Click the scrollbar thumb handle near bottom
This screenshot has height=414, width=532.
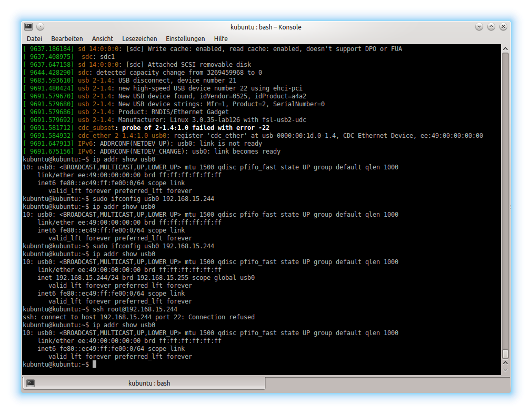coord(505,354)
